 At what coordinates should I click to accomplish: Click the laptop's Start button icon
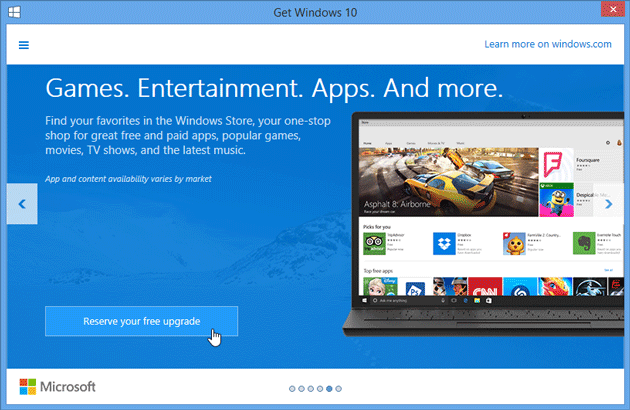[x=365, y=300]
